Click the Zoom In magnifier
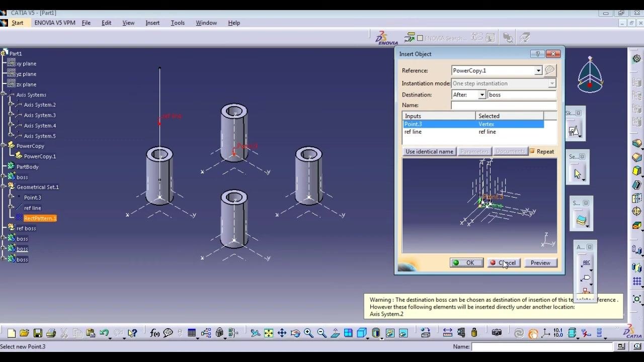 [308, 333]
